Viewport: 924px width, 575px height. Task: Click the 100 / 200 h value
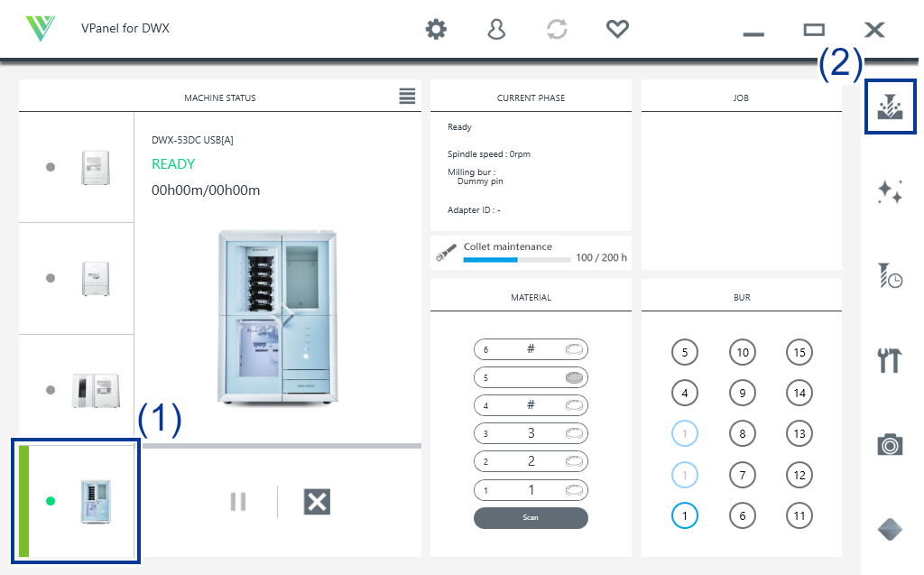[602, 258]
